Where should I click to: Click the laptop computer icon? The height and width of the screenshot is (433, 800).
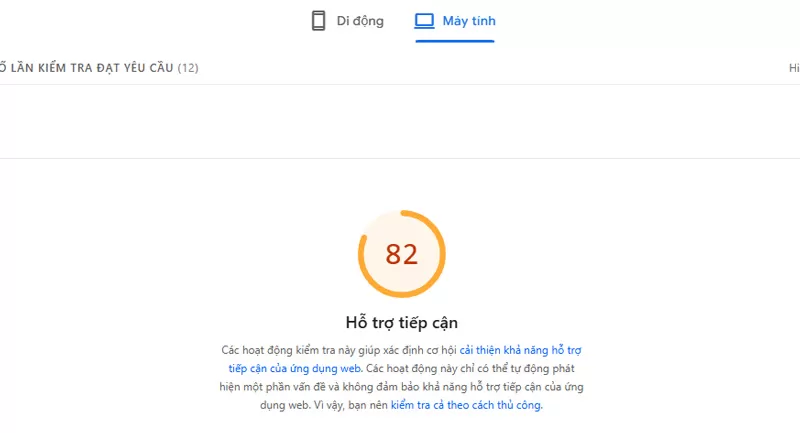click(424, 21)
